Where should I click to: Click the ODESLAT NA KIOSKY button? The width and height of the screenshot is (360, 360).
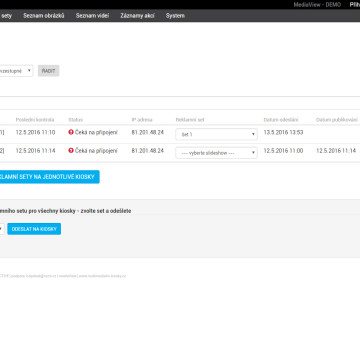tap(34, 229)
